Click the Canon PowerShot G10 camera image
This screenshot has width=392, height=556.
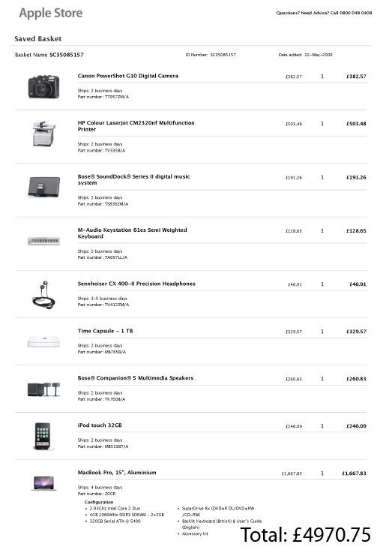tap(43, 86)
